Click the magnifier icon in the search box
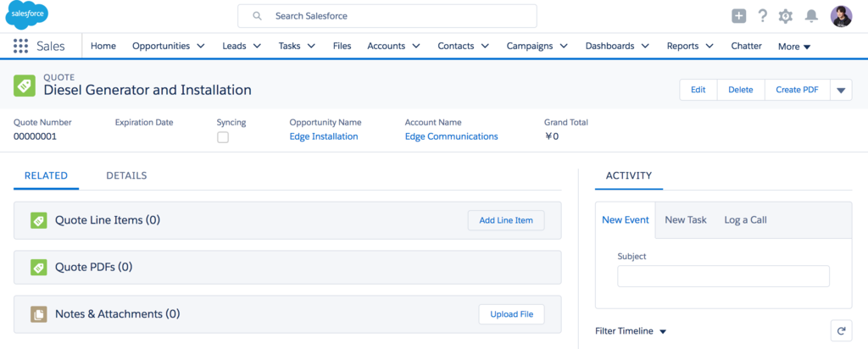This screenshot has width=868, height=349. pos(257,16)
